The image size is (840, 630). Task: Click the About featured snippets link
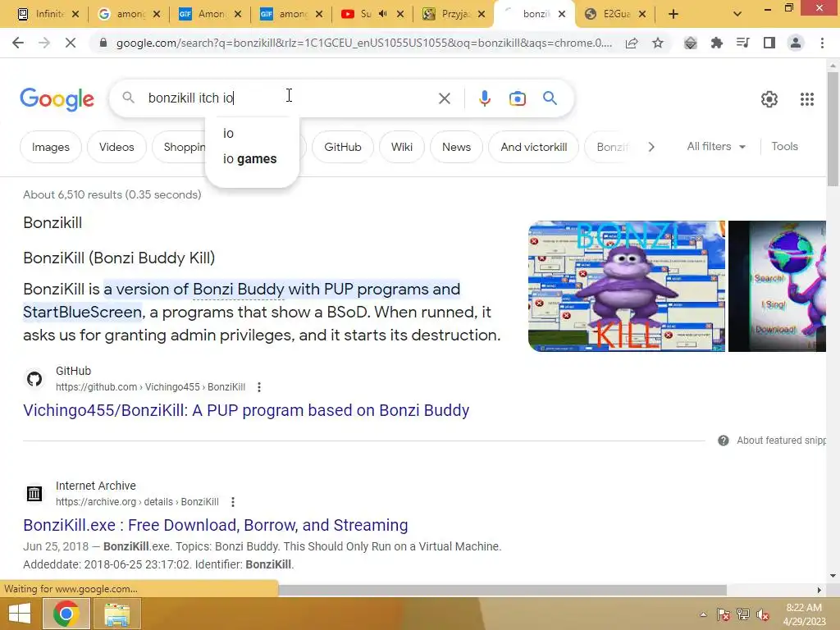click(781, 441)
